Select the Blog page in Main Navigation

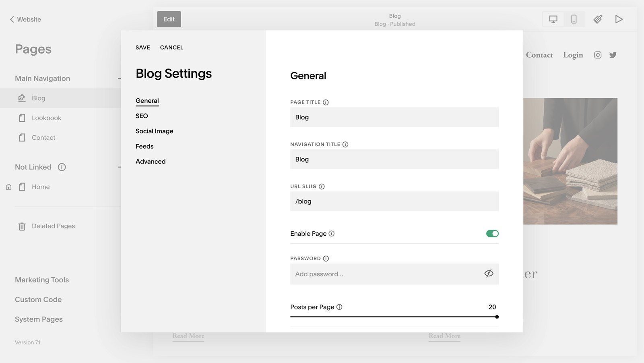[x=60, y=98]
